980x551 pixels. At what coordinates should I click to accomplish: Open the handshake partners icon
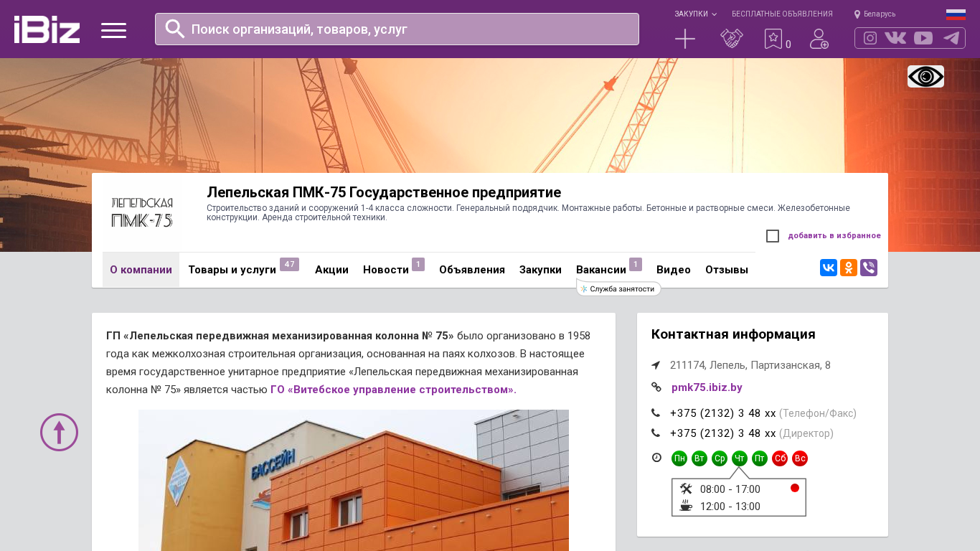tap(732, 39)
